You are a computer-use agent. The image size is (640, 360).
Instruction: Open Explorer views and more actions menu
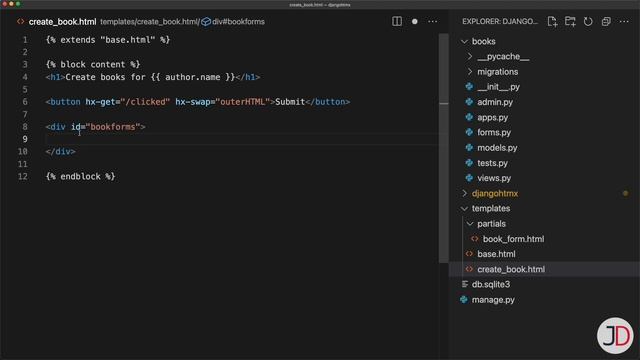click(624, 21)
